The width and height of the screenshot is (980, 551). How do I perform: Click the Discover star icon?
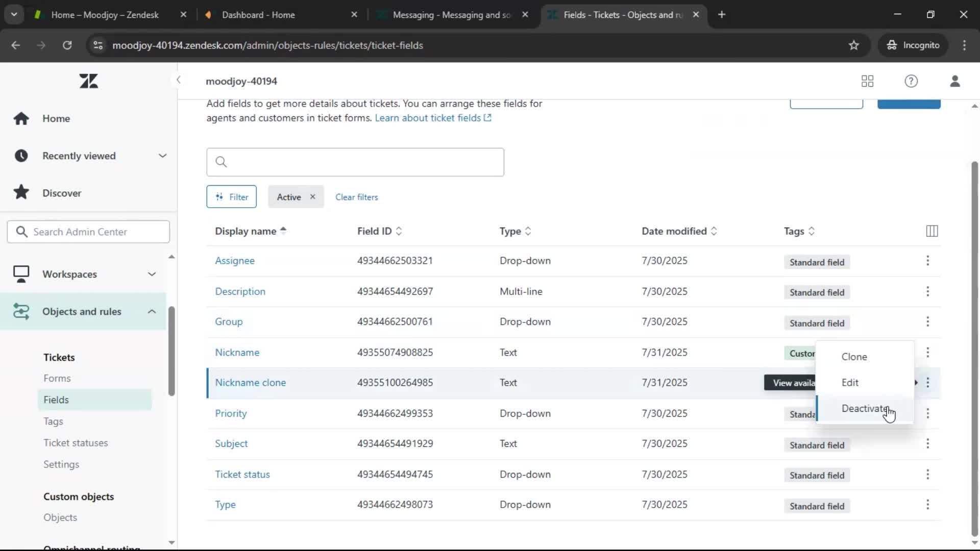21,193
